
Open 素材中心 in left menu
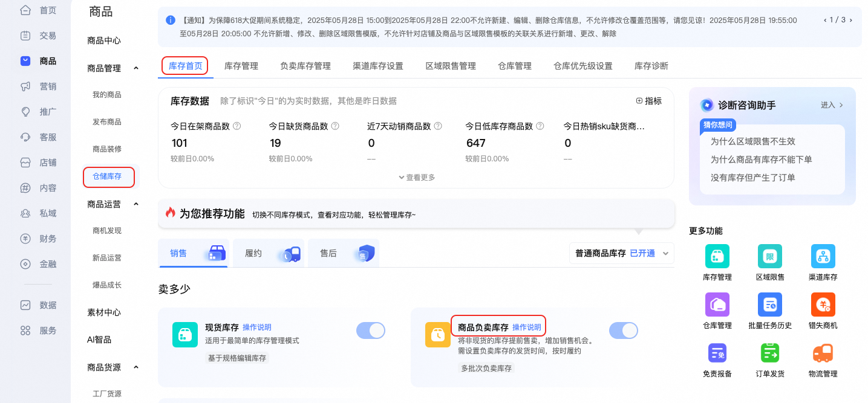(104, 312)
